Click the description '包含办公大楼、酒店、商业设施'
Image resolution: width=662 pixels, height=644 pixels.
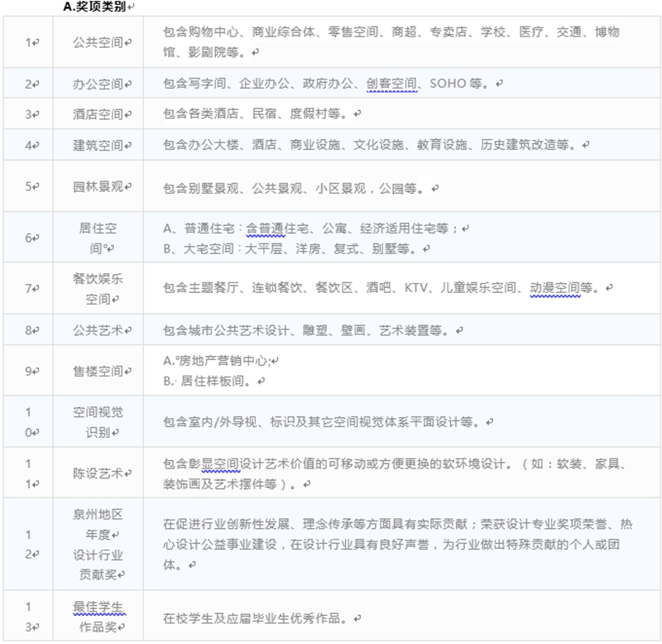(372, 145)
